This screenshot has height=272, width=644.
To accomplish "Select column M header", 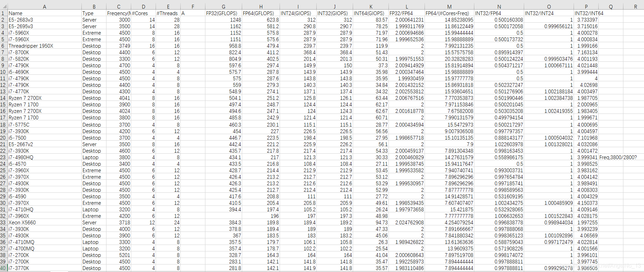I will pos(449,7).
